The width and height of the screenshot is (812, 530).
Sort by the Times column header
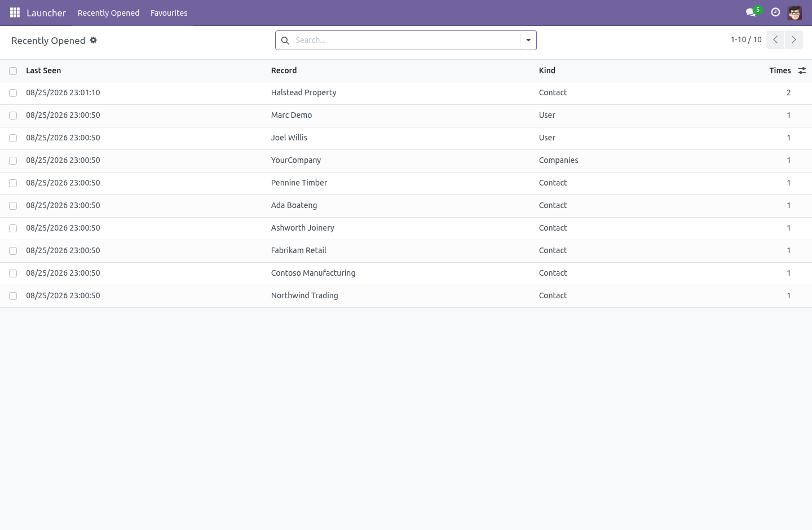click(x=780, y=70)
